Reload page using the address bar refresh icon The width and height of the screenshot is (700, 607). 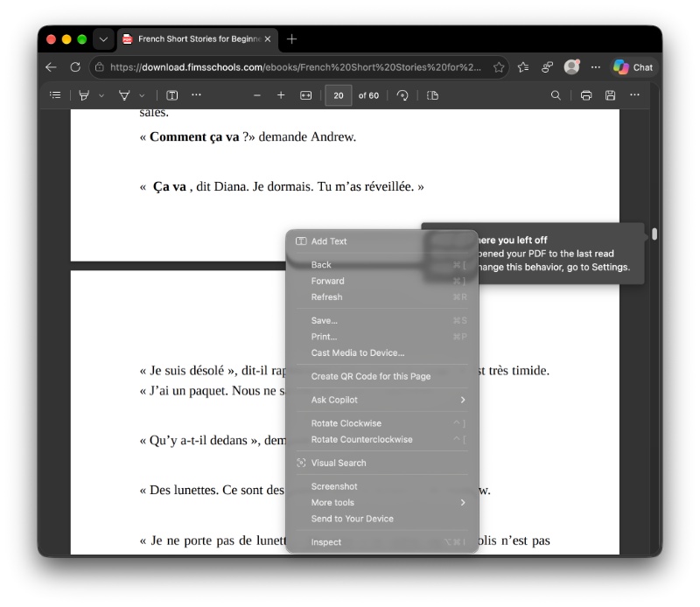tap(75, 67)
